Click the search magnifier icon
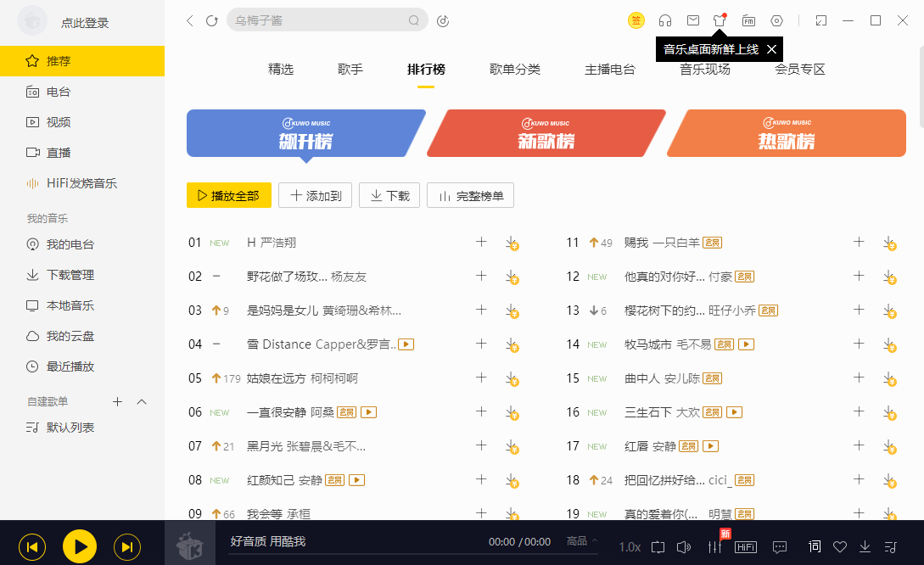This screenshot has height=565, width=924. 414,20
